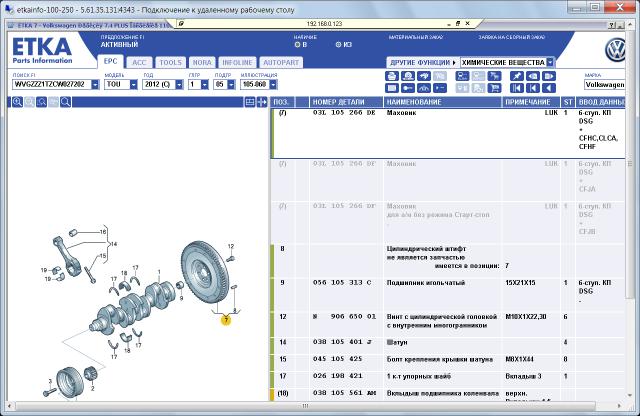This screenshot has width=640, height=416.
Task: Click the НАИМЕНОВАНИЕ column header
Action: click(x=442, y=102)
